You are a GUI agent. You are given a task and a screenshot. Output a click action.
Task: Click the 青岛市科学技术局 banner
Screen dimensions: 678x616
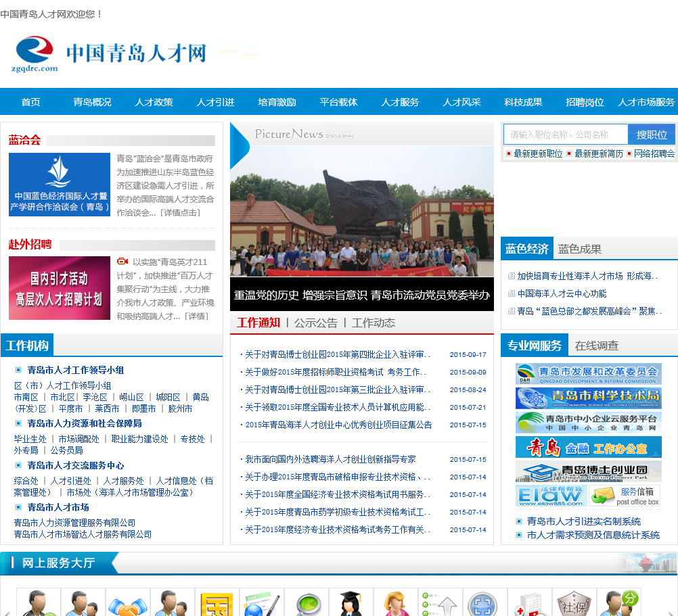[x=588, y=398]
